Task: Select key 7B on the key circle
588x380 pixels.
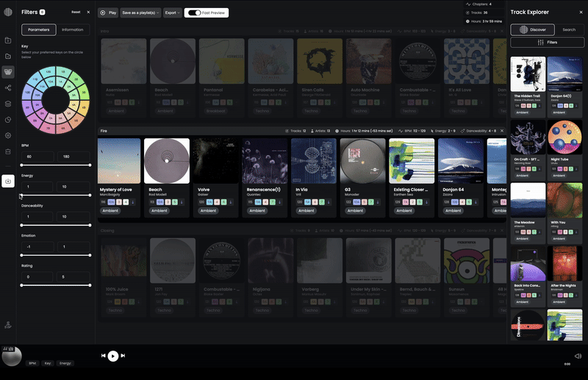Action: pyautogui.click(x=49, y=128)
